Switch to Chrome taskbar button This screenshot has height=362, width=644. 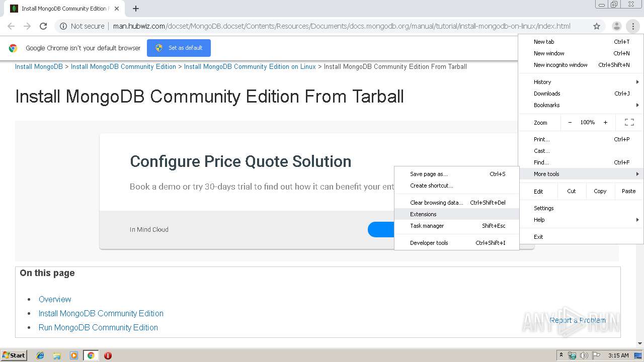[91, 355]
